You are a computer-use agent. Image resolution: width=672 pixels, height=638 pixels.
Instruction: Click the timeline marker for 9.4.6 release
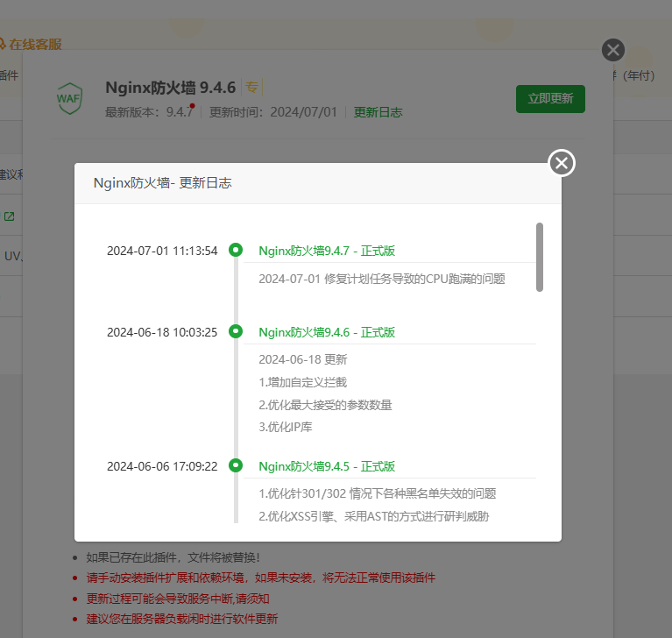click(236, 331)
